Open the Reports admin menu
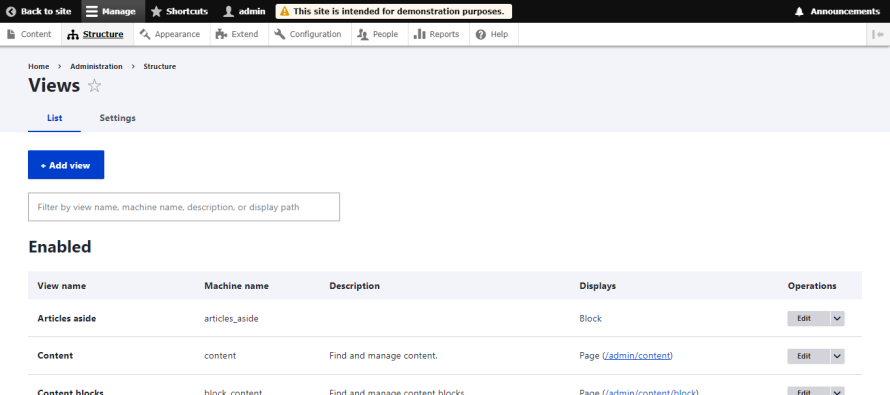This screenshot has height=395, width=890. coord(439,34)
